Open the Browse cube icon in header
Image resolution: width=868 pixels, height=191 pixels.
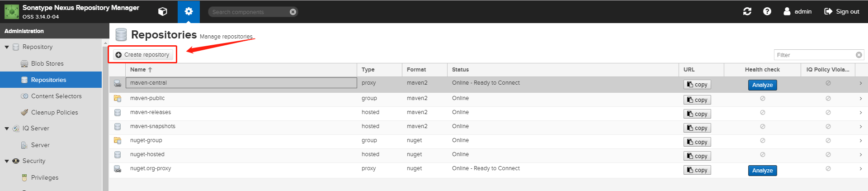pos(163,12)
